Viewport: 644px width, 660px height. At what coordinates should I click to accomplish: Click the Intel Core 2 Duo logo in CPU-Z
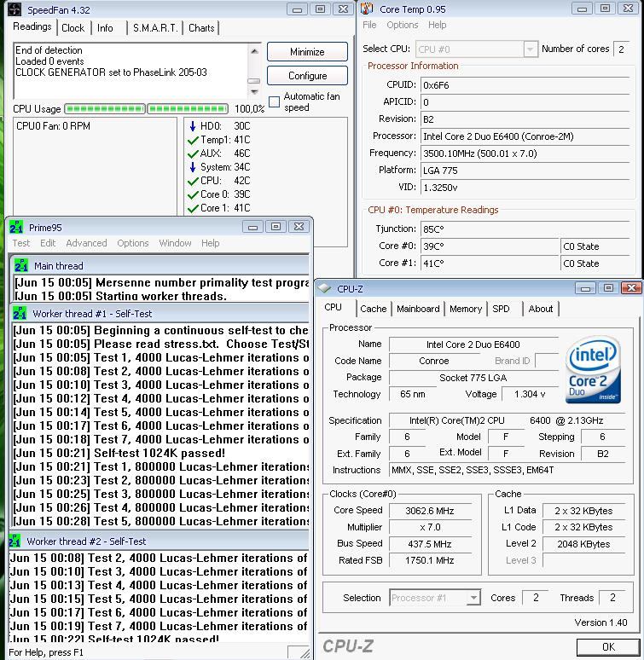pos(593,369)
